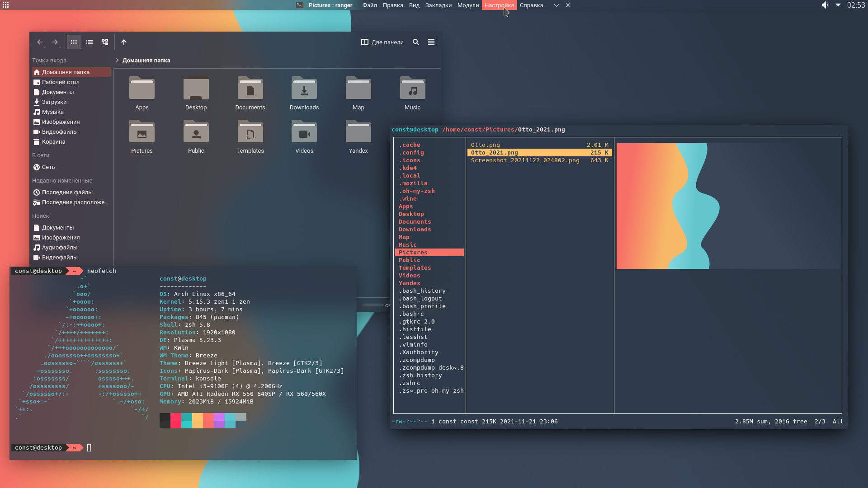Click the terminal prompt cursor after neofetch
Screen dimensions: 868x488
[x=89, y=448]
